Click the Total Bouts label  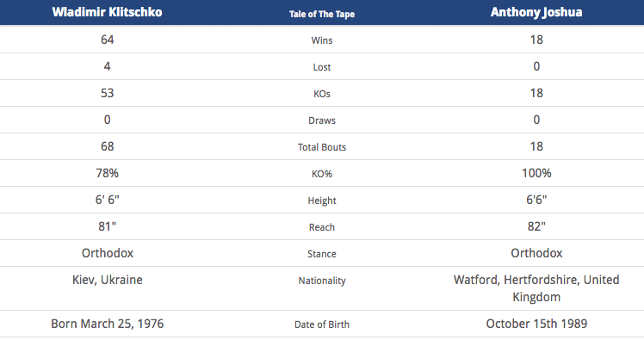click(x=322, y=147)
